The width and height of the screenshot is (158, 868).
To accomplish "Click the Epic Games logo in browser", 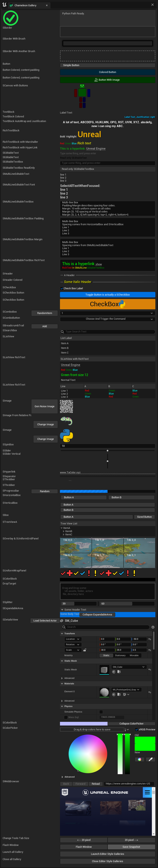I will point(65,792).
